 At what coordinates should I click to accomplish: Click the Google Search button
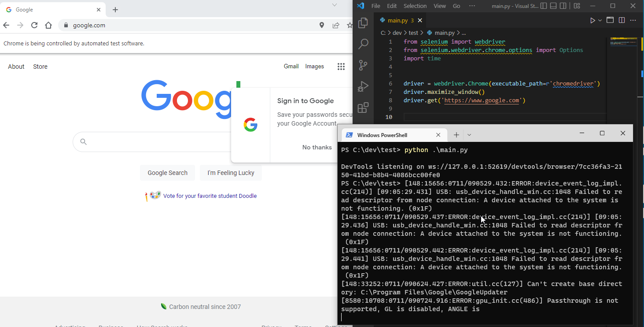coord(168,173)
